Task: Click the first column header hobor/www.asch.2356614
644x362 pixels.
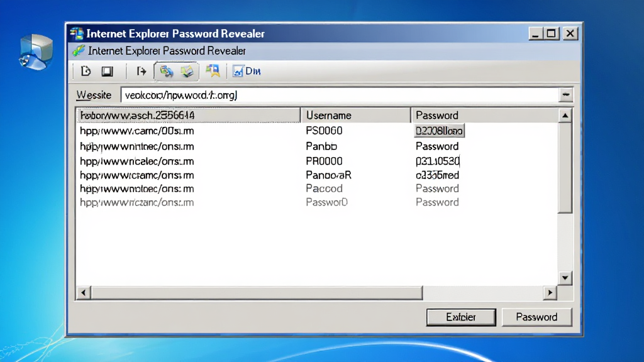Action: click(189, 116)
